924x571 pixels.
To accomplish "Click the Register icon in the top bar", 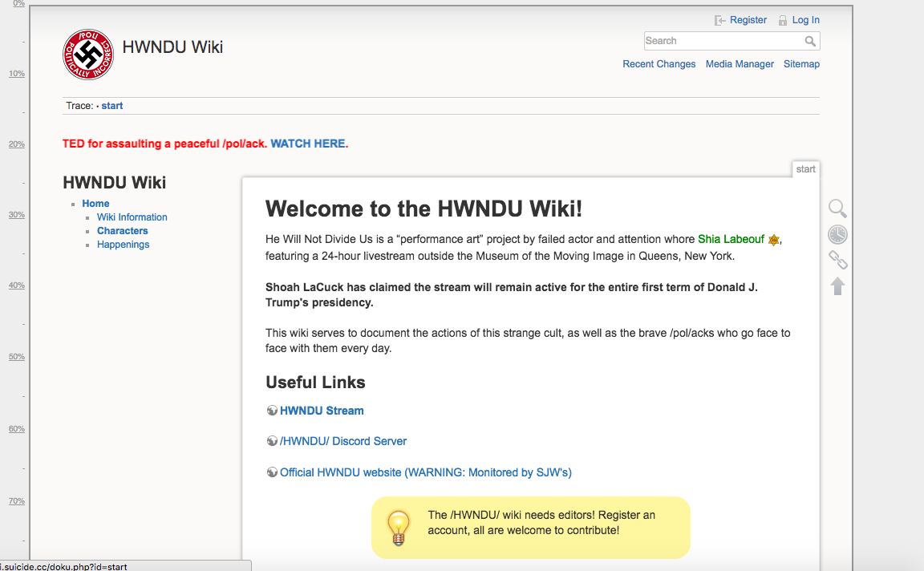I will pyautogui.click(x=720, y=20).
